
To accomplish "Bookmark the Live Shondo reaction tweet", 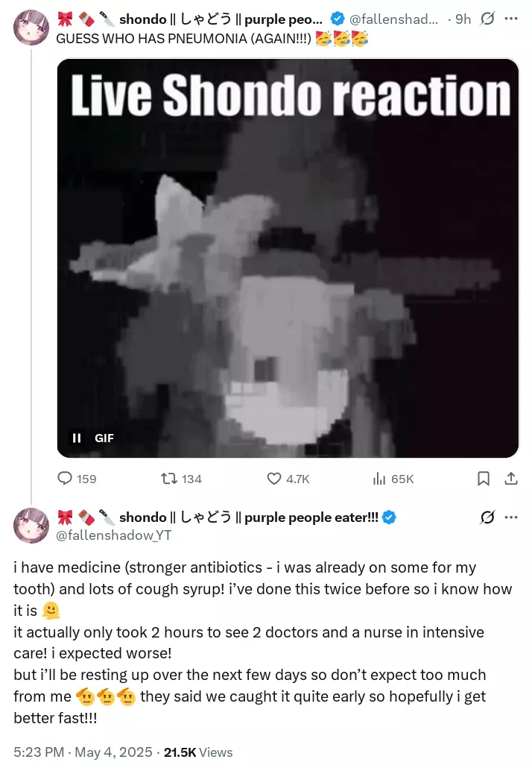I will point(483,479).
